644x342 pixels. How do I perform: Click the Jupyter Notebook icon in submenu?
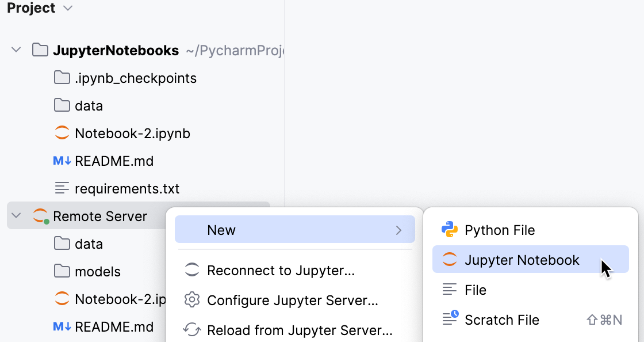(x=450, y=260)
